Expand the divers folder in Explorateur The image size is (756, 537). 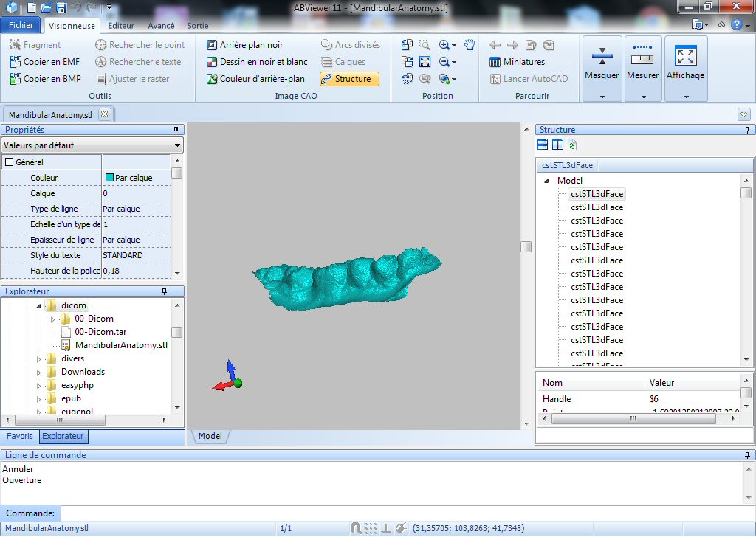[x=40, y=359]
